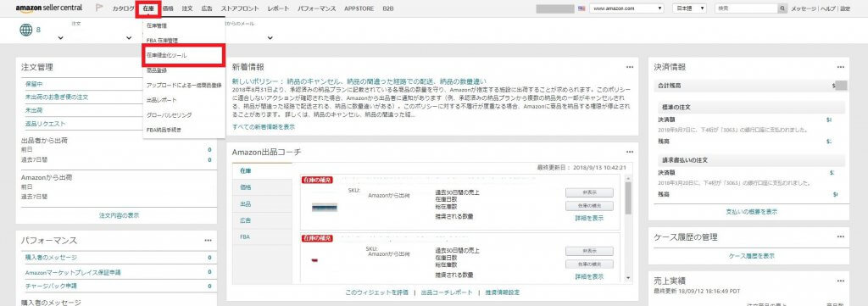Open B2B menu
The image size is (868, 306).
[x=387, y=8]
